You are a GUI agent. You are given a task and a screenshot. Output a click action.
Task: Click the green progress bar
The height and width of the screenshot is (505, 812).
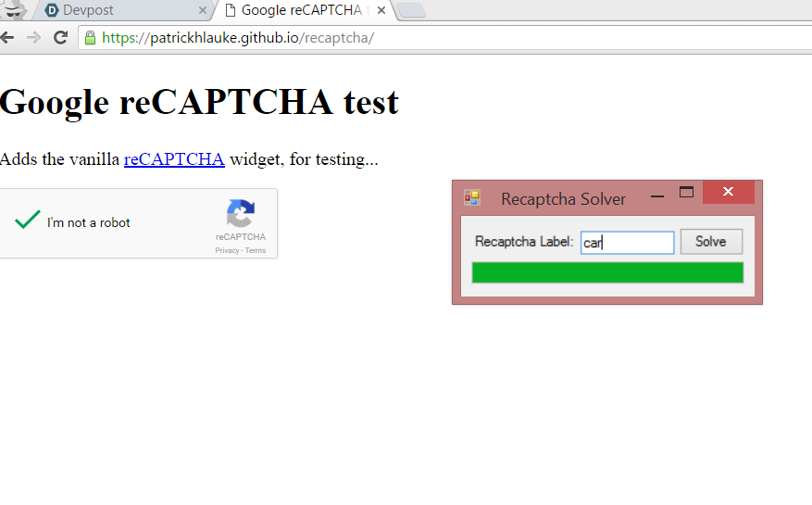click(607, 272)
